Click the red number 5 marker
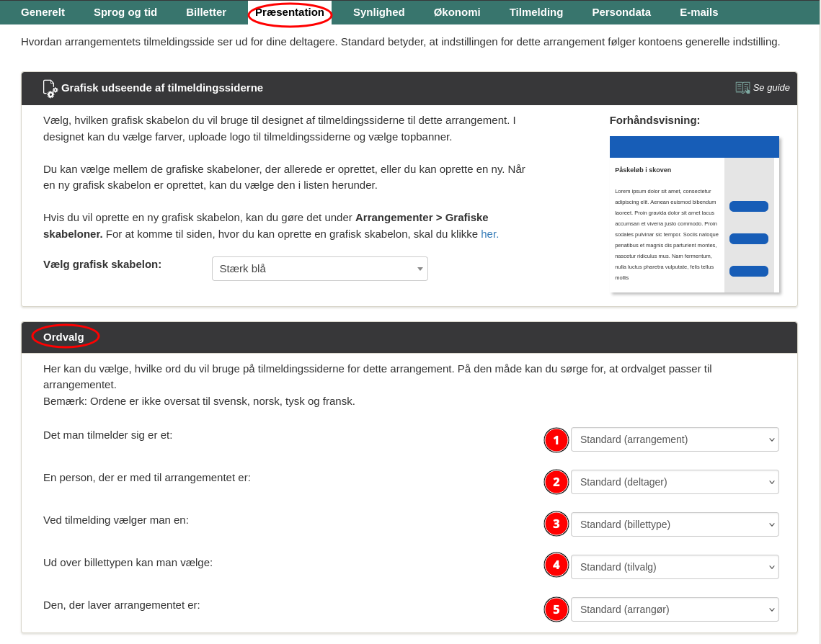Viewport: 821px width, 644px height. coord(556,609)
